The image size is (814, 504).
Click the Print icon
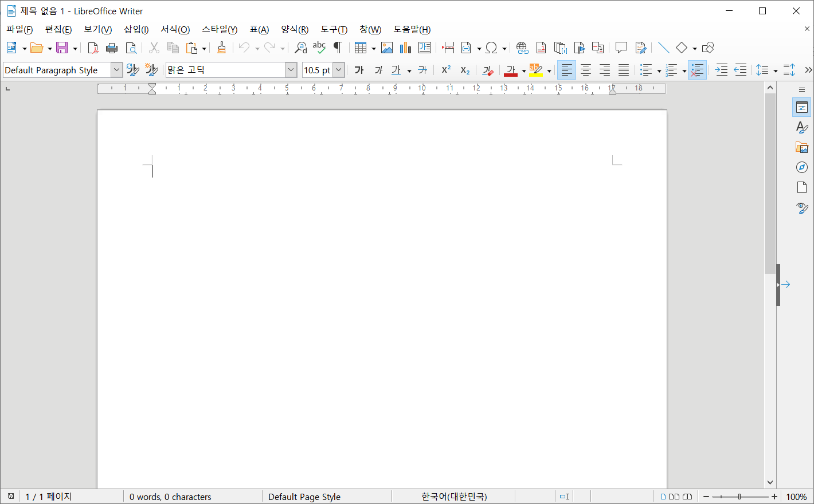point(112,48)
